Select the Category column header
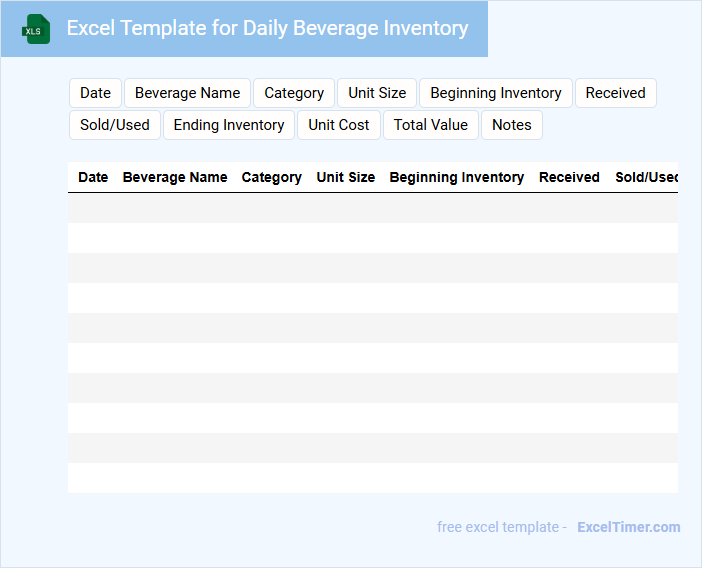The image size is (702, 568). tap(271, 177)
